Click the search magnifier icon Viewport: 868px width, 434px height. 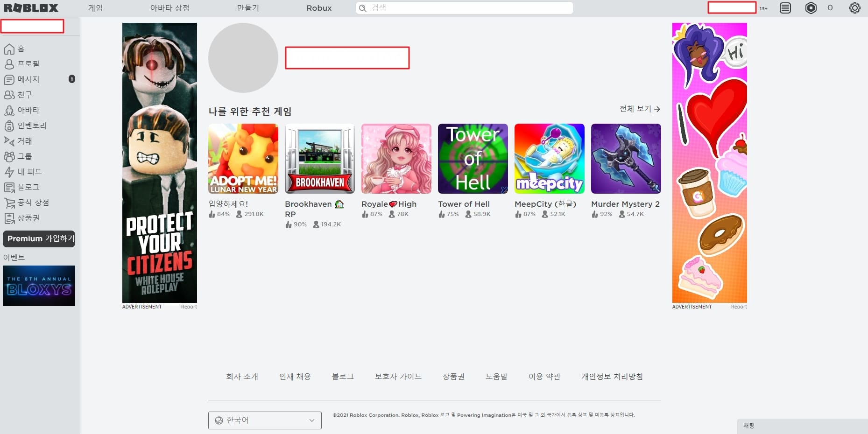pyautogui.click(x=362, y=8)
